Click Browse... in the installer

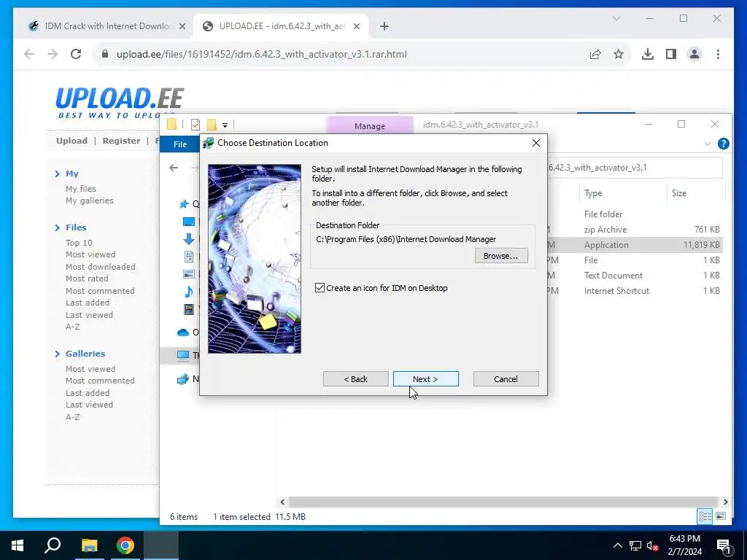pyautogui.click(x=501, y=256)
